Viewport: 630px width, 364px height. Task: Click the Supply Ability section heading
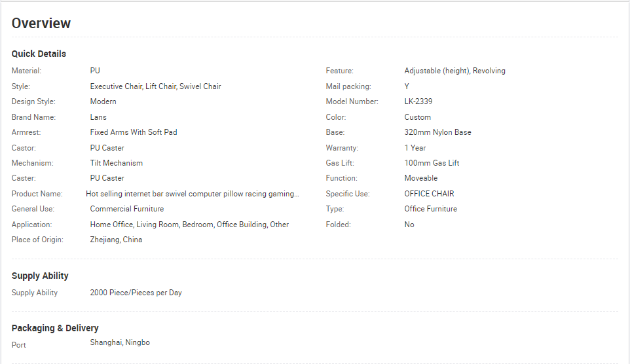coord(40,276)
